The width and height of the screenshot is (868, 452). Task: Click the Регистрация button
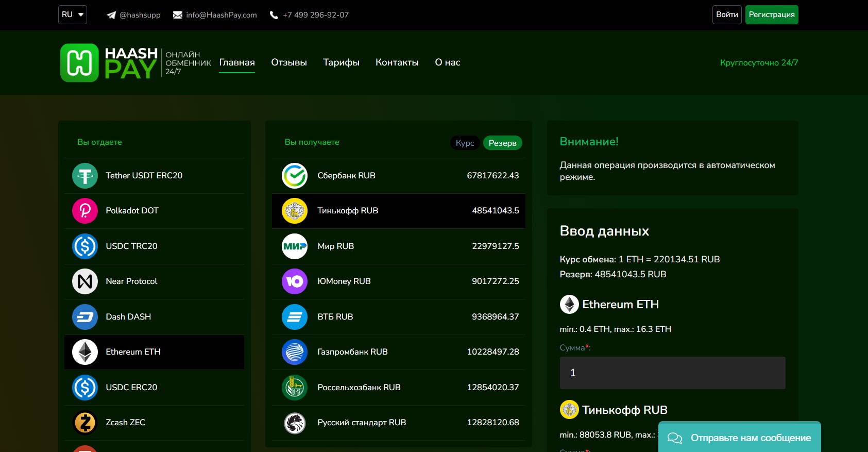pyautogui.click(x=772, y=14)
